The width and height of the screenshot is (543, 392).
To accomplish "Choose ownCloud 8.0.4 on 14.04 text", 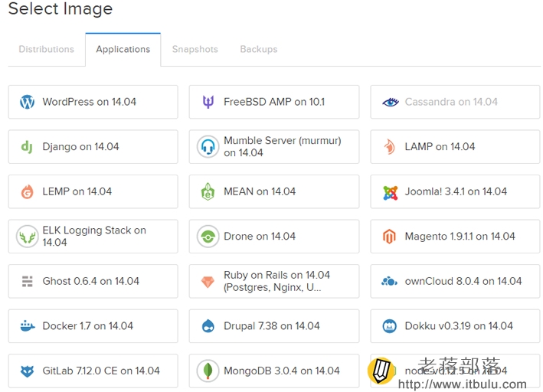I will [463, 281].
